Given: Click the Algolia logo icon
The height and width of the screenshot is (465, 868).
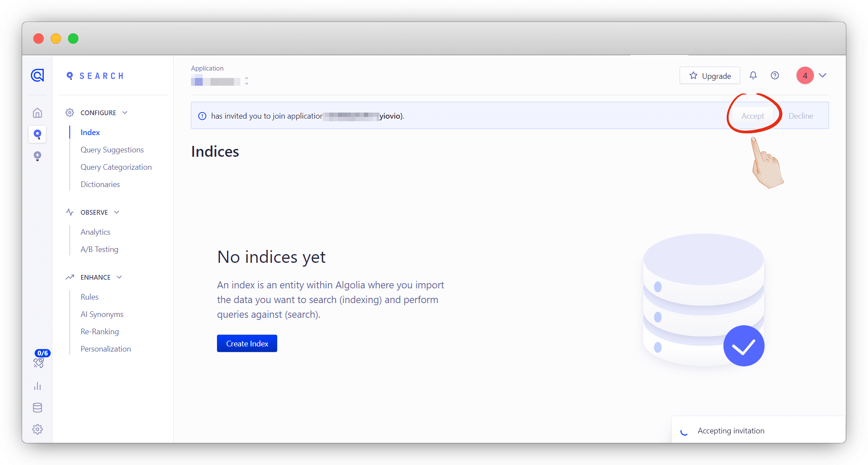Looking at the screenshot, I should pos(38,75).
